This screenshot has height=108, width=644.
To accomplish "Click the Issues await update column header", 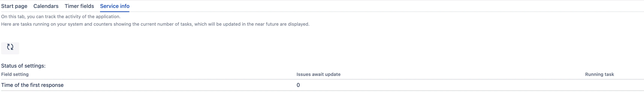I will [318, 74].
